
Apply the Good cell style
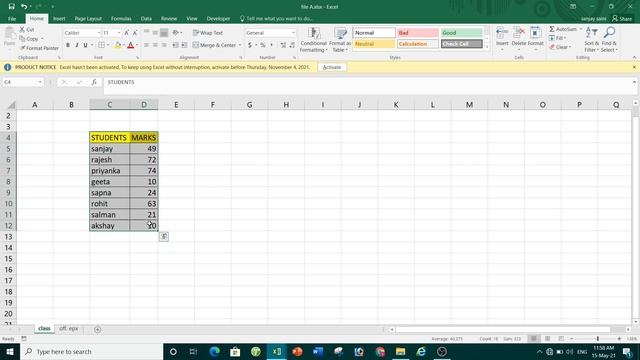(461, 33)
